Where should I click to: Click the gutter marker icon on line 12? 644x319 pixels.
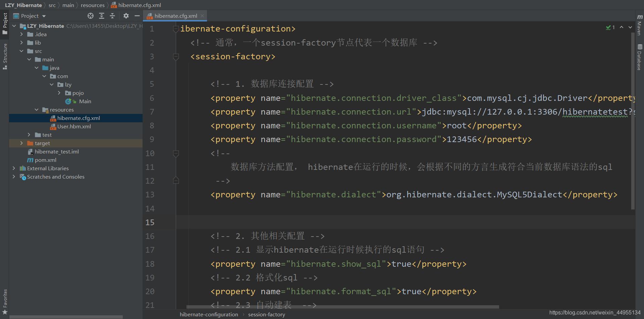coord(176,180)
